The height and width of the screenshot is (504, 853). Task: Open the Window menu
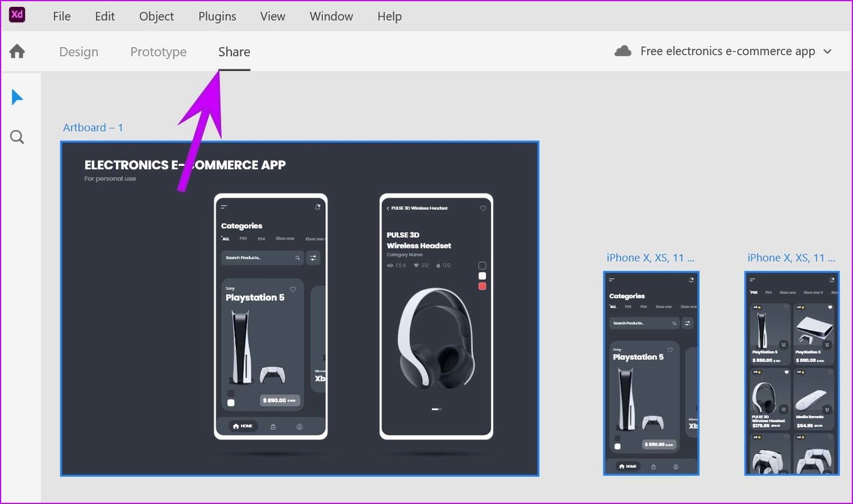point(331,17)
